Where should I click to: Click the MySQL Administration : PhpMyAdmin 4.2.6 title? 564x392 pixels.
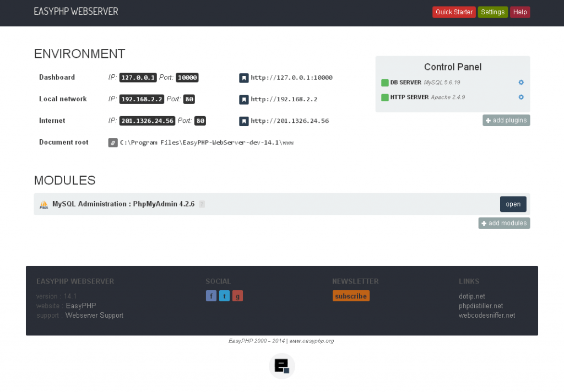123,204
